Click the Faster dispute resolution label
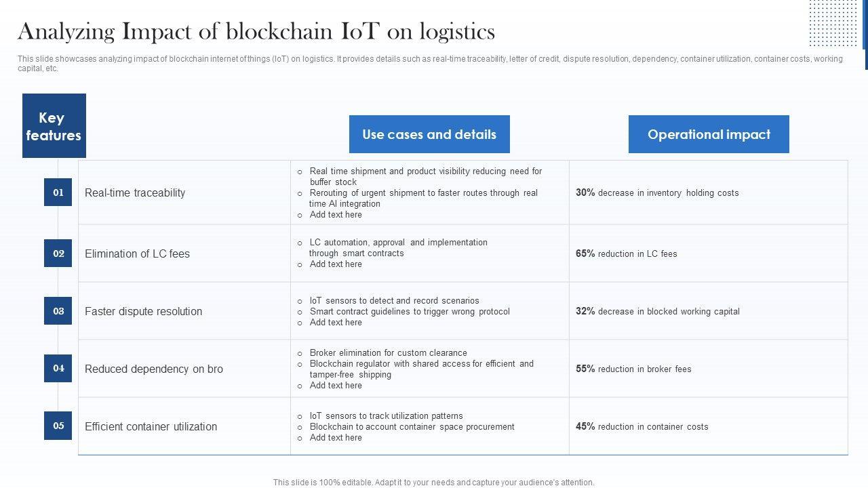Viewport: 868px width, 488px height. (143, 312)
